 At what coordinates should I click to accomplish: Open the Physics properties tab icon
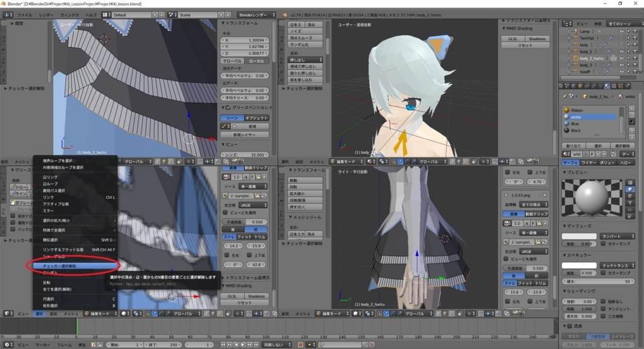tap(628, 86)
